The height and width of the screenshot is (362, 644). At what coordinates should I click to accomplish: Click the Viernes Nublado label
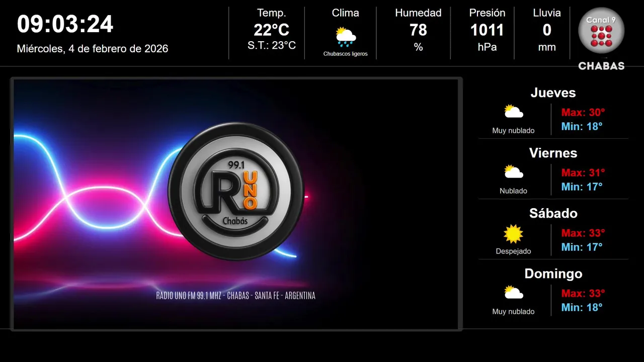point(513,191)
